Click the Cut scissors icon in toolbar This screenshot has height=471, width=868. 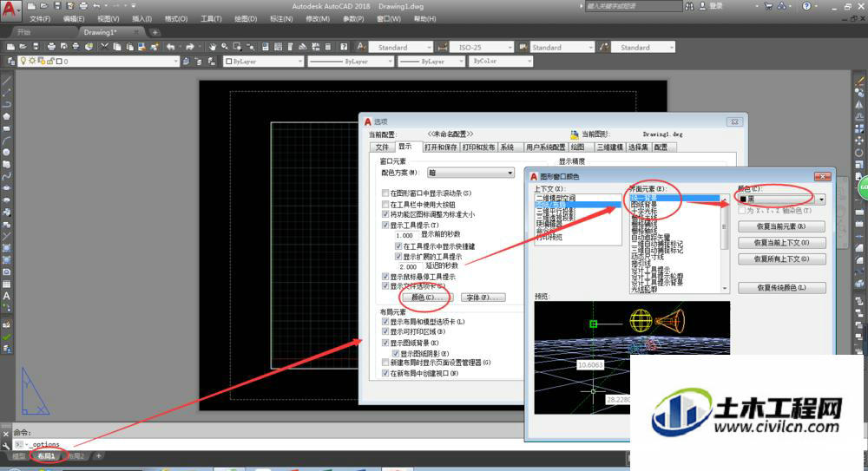tap(104, 47)
